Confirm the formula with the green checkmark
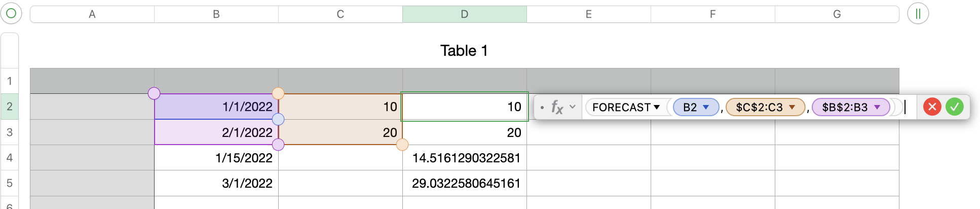This screenshot has height=209, width=980. point(954,107)
